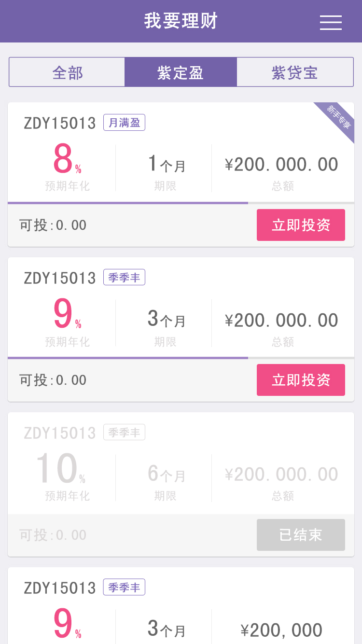
Task: Select the 紫定盈 tab
Action: pos(181,72)
